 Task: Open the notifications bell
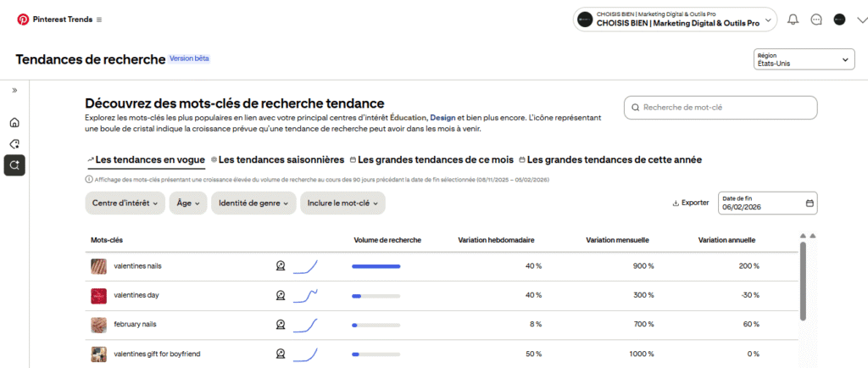793,20
